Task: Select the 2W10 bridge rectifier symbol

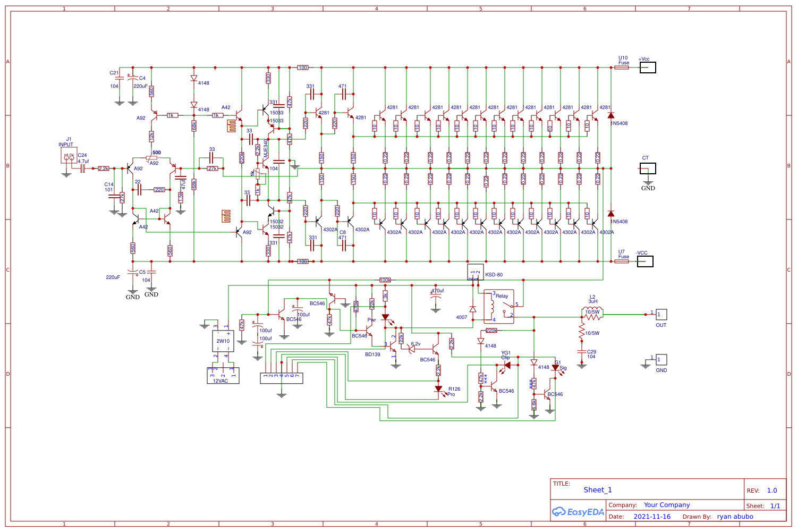Action: 224,340
